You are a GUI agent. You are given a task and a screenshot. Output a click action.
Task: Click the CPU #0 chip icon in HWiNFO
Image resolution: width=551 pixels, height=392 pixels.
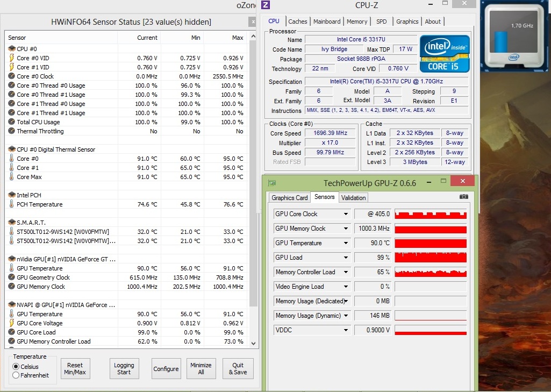coord(12,48)
